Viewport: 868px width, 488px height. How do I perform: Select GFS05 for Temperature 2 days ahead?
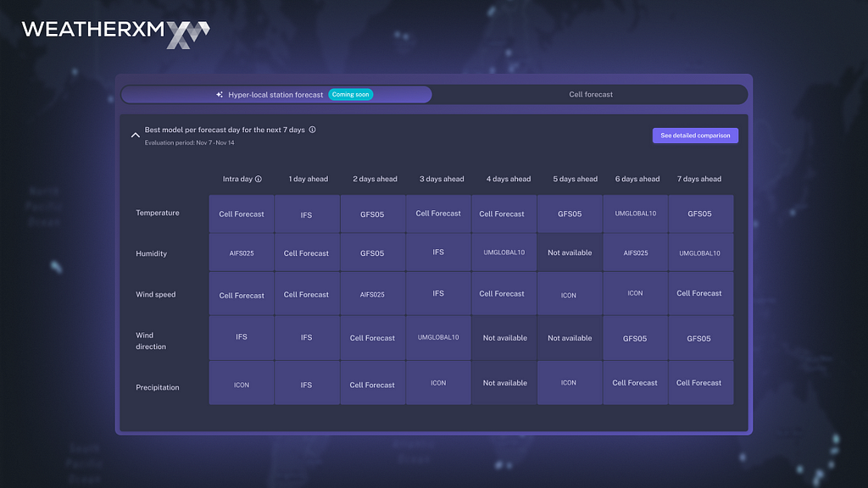(372, 213)
